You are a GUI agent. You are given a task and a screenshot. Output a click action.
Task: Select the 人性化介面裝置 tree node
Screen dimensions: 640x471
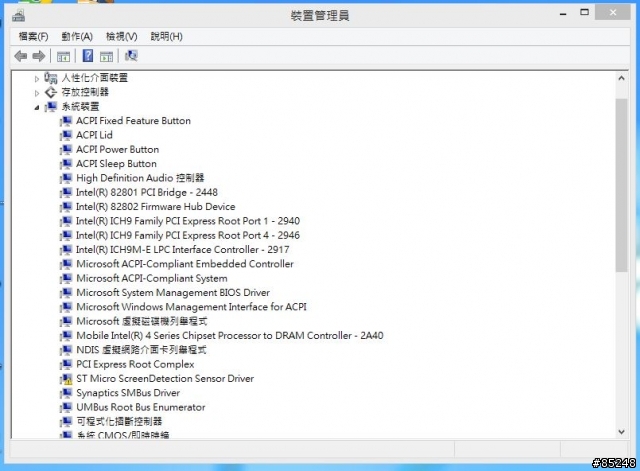click(x=95, y=78)
